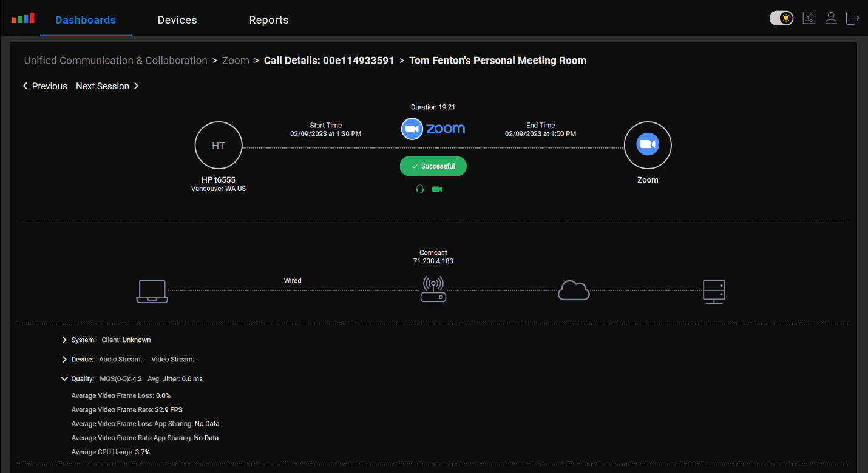Select the laptop device icon

pyautogui.click(x=152, y=291)
